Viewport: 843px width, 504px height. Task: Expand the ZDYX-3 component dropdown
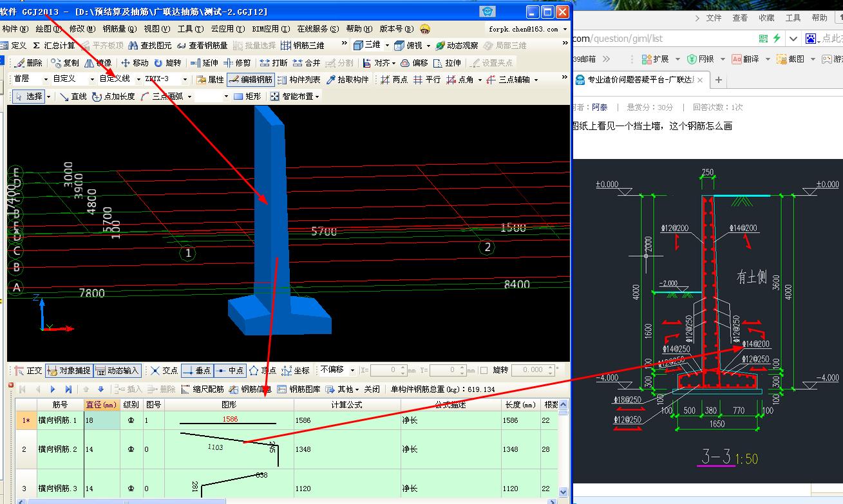click(x=185, y=80)
